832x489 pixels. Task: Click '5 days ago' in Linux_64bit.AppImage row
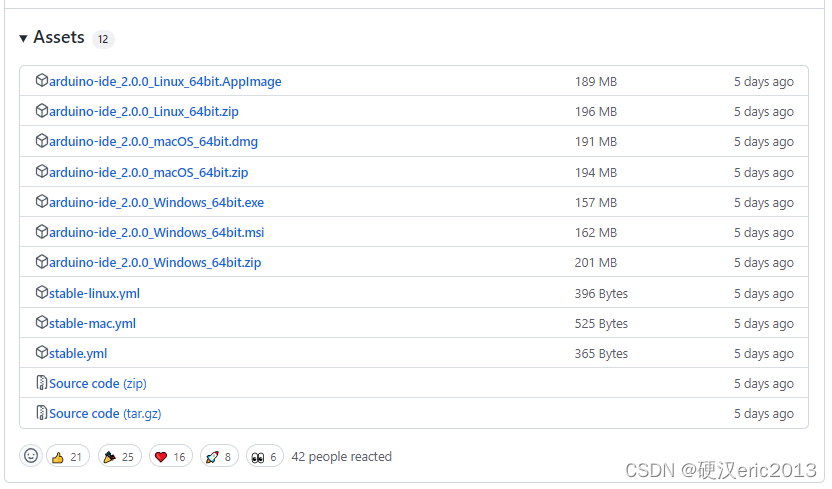coord(764,82)
